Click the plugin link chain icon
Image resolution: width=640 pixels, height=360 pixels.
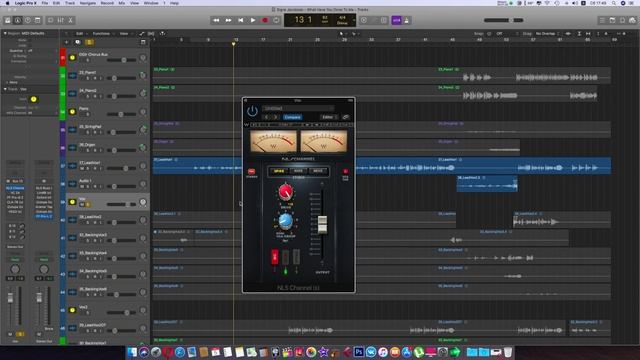pos(346,117)
